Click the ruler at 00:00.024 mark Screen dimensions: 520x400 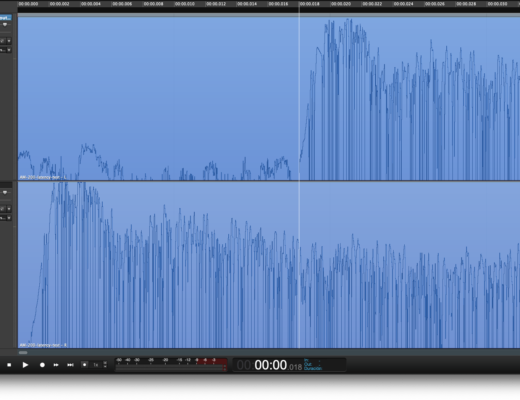(x=403, y=4)
